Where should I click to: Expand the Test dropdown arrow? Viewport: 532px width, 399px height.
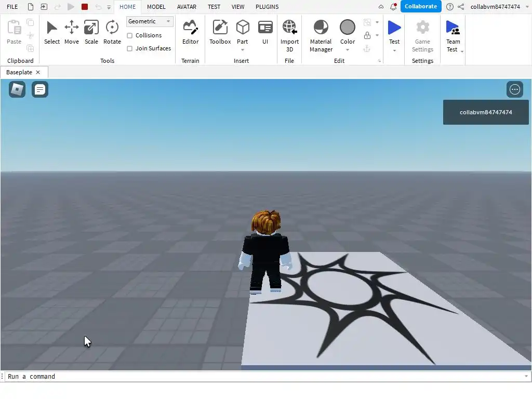(x=394, y=50)
